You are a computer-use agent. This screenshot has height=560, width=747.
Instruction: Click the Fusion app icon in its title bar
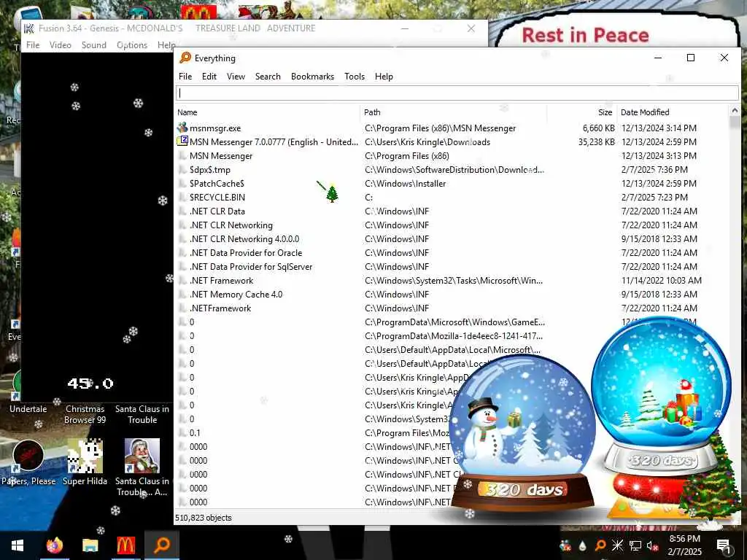(x=29, y=28)
